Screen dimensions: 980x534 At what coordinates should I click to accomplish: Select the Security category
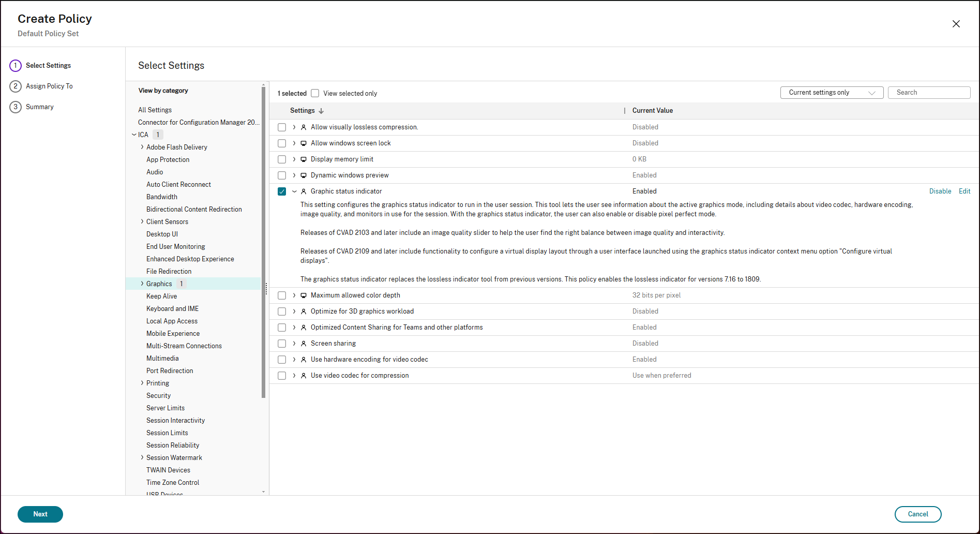point(158,395)
